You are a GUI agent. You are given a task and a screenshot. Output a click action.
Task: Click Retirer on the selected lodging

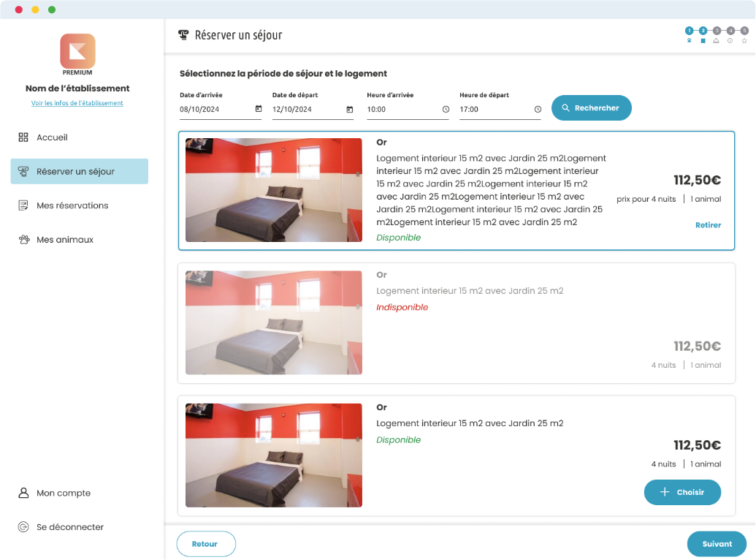(x=709, y=225)
